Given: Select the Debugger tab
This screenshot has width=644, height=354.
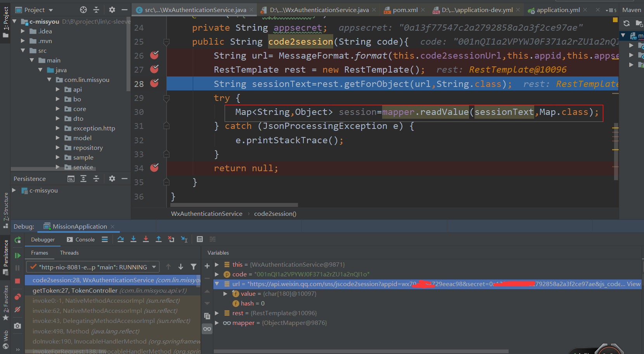Looking at the screenshot, I should (x=43, y=239).
